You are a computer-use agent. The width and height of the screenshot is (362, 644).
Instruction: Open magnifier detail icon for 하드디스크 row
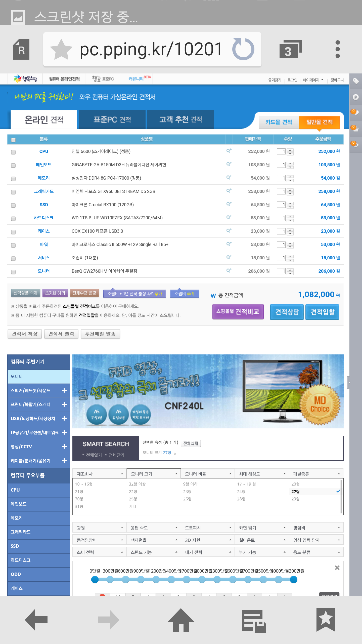pyautogui.click(x=229, y=217)
